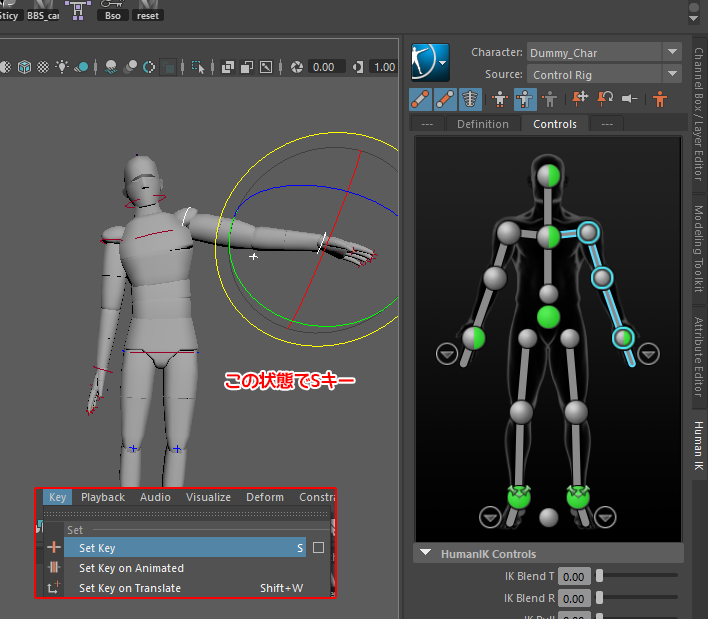Click the Pin Translation icon
The width and height of the screenshot is (708, 619).
coord(580,99)
